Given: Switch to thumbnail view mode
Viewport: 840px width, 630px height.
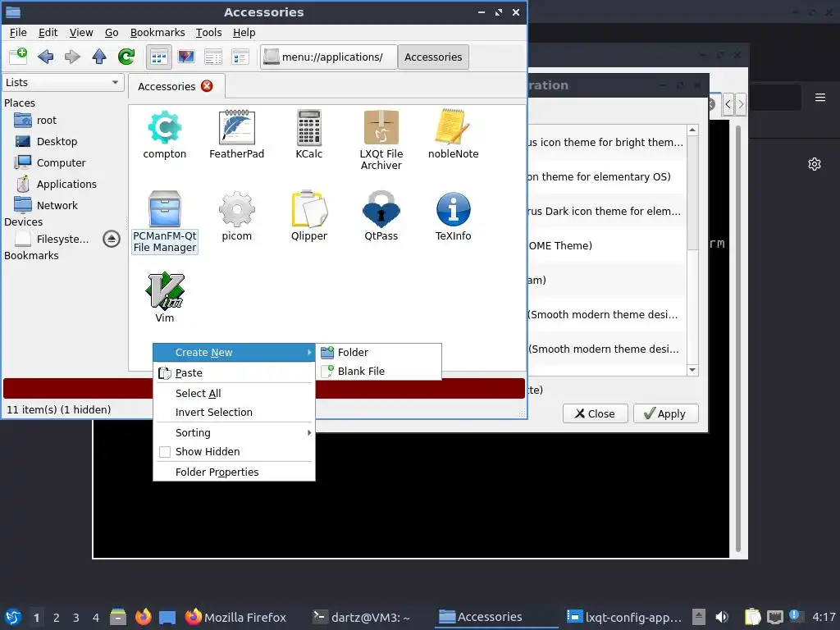Looking at the screenshot, I should 186,57.
